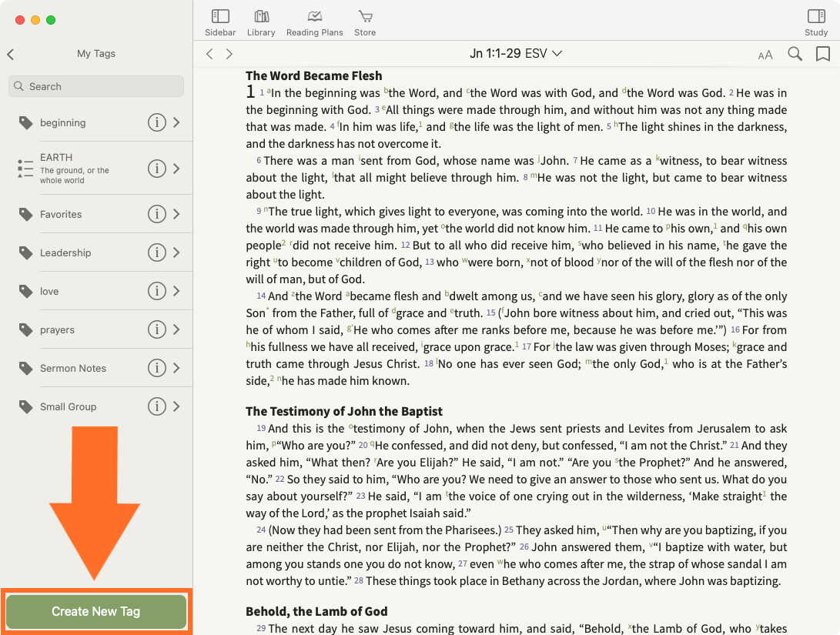
Task: Click the large chapter number 1
Action: click(x=250, y=92)
